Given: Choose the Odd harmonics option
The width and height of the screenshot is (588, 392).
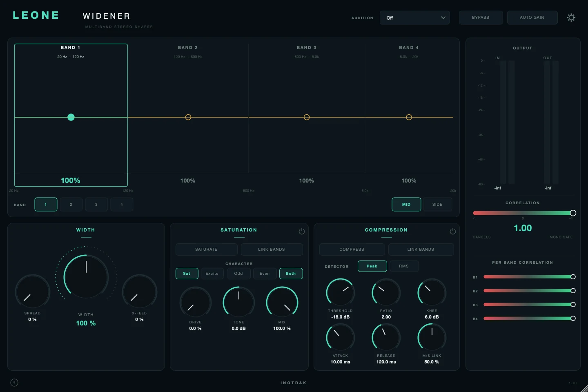Looking at the screenshot, I should point(238,274).
